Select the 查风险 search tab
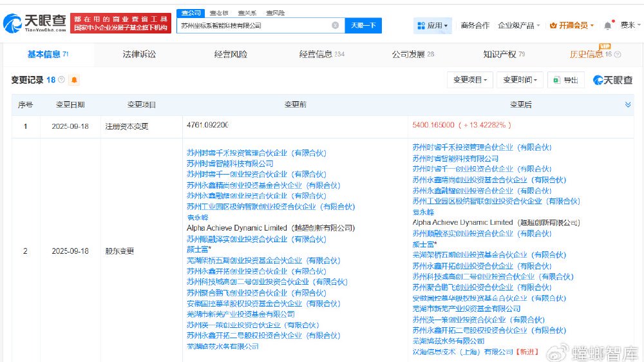Screen dimensions: 644x362 point(275,13)
